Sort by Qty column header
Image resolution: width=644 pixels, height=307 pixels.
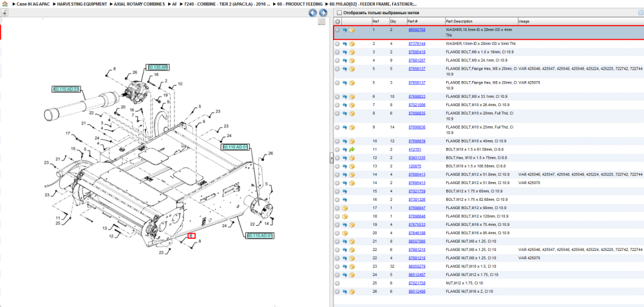[x=393, y=21]
